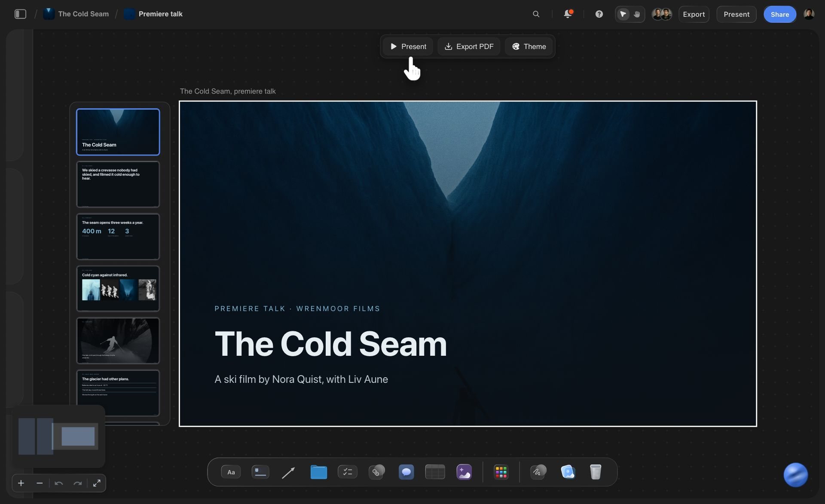
Task: Select the 'seam opens three weeks' slide
Action: [118, 237]
